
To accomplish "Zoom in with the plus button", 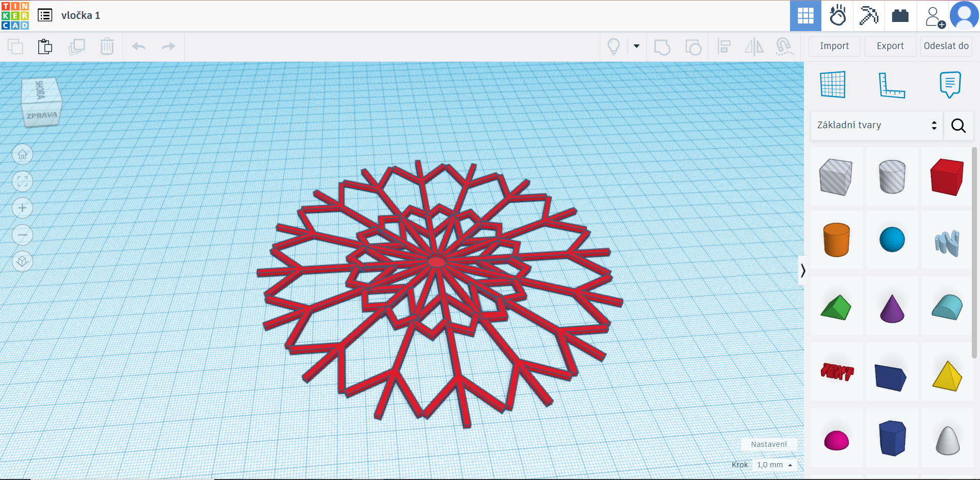I will (x=22, y=208).
